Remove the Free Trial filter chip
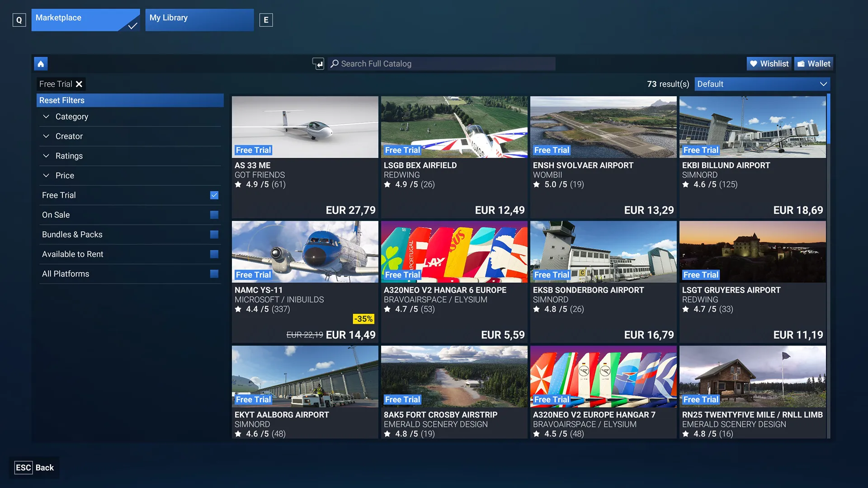The width and height of the screenshot is (868, 488). pyautogui.click(x=79, y=84)
